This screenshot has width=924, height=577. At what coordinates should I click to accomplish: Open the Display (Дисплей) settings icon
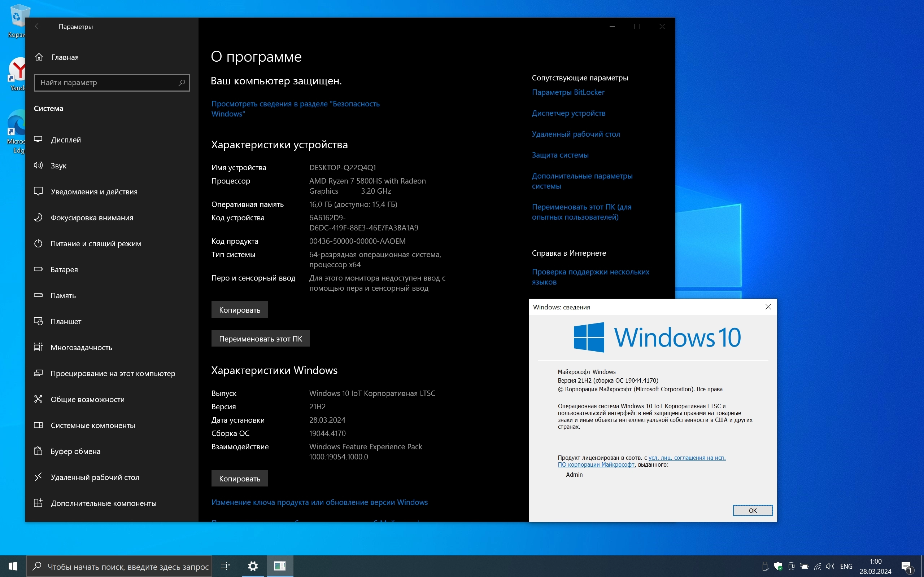click(x=38, y=139)
